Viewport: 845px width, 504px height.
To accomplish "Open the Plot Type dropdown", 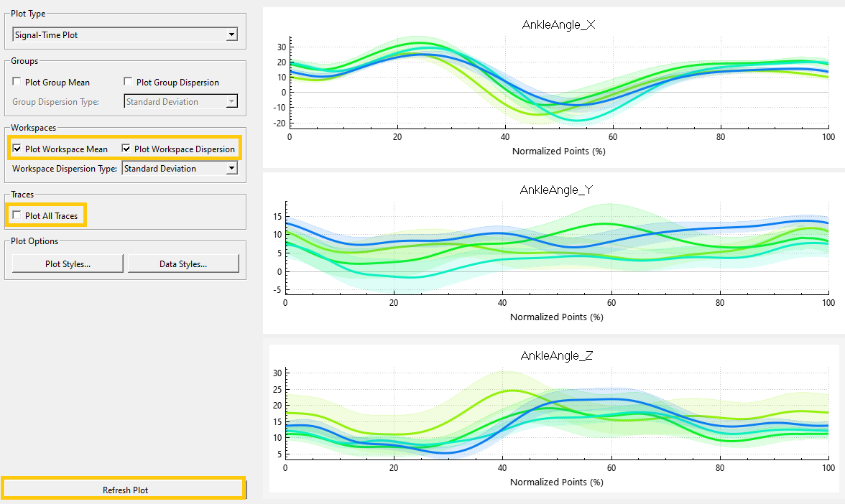I will click(125, 35).
